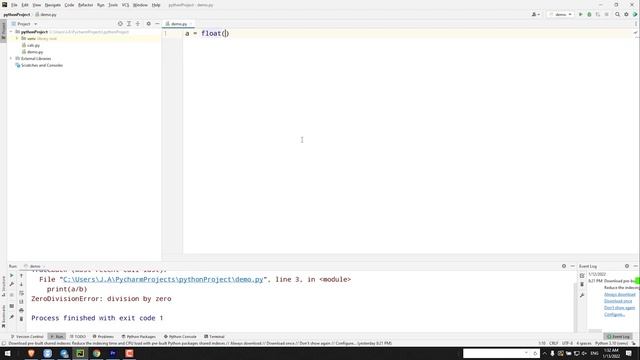The height and width of the screenshot is (360, 640).
Task: Select calc.py in the Project tree
Action: (x=33, y=45)
